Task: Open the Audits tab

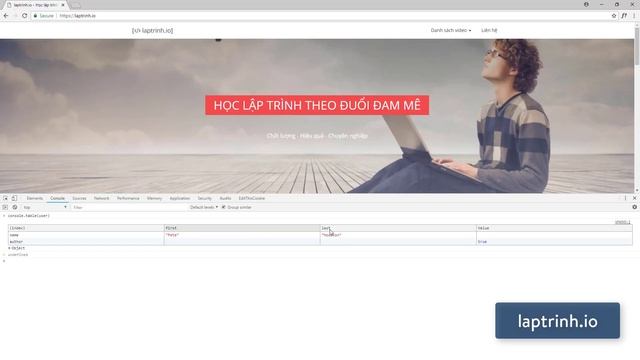Action: 225,198
